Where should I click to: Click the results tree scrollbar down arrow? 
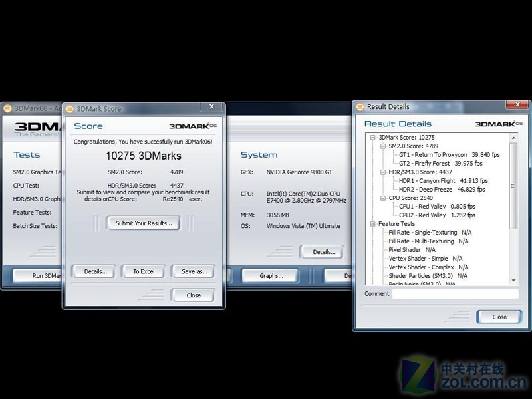coord(513,280)
